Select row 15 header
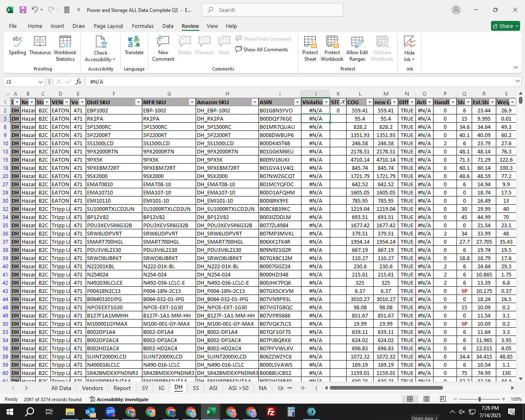This screenshot has width=525, height=420. pyautogui.click(x=5, y=160)
